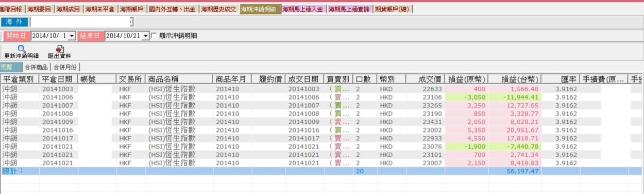644x194 pixels.
Task: Click the 成交日期 column header
Action: pos(304,79)
